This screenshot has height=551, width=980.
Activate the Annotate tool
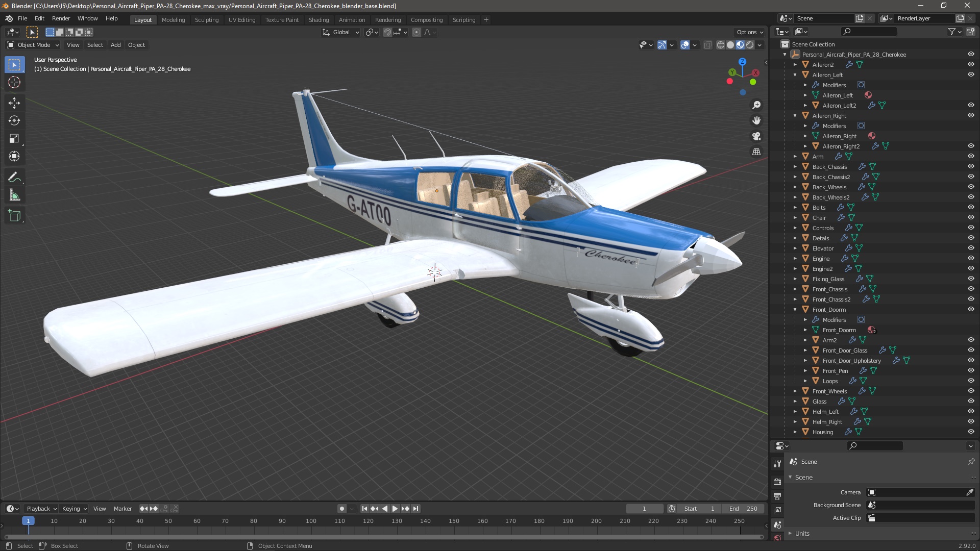pyautogui.click(x=14, y=178)
